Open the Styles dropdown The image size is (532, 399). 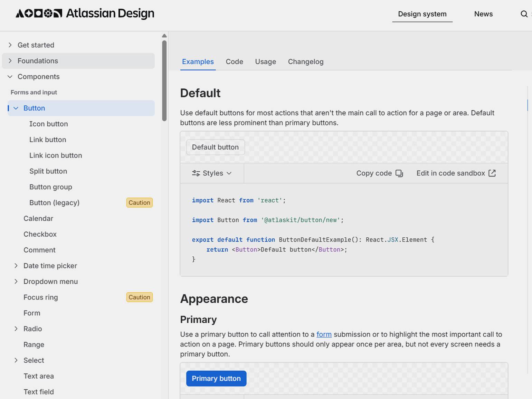point(212,173)
